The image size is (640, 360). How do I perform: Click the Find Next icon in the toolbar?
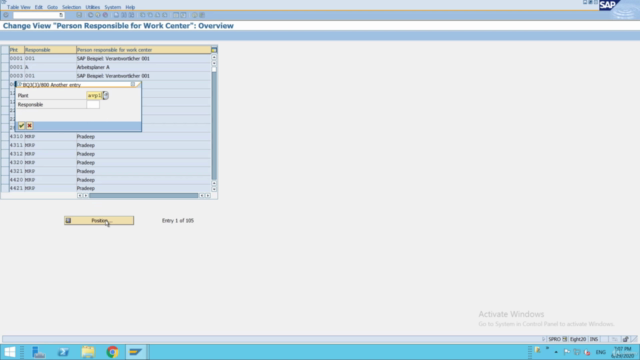(x=131, y=15)
